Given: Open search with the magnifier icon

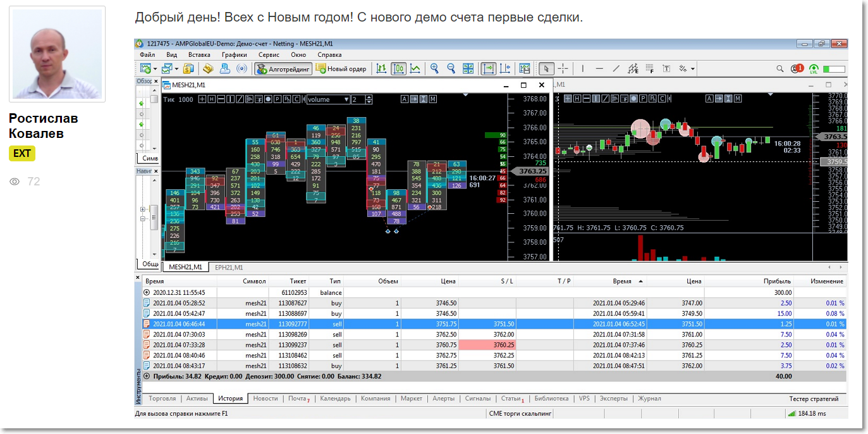Looking at the screenshot, I should point(779,68).
